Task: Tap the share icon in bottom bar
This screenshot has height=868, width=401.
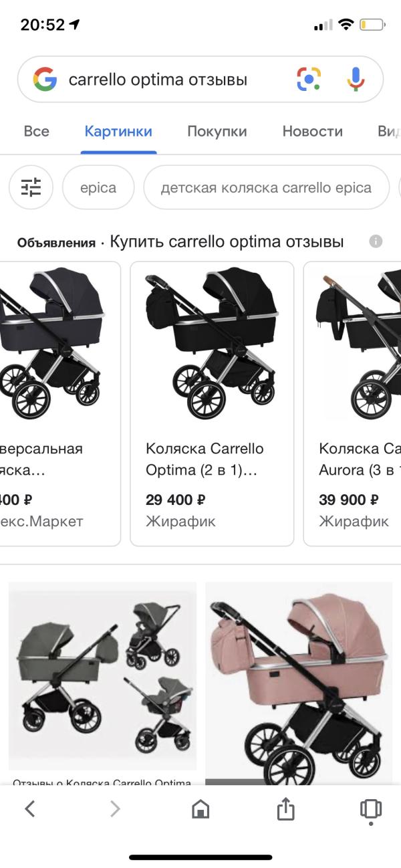Action: point(285,809)
